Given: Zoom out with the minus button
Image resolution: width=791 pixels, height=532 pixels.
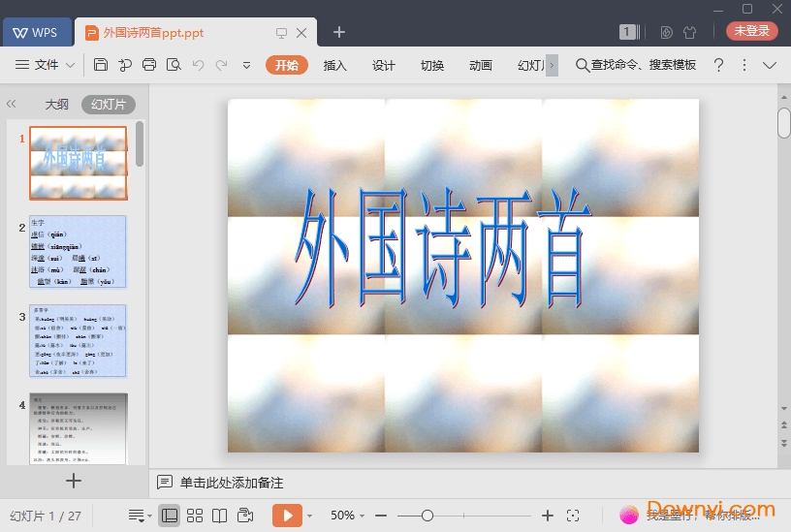Looking at the screenshot, I should 381,516.
